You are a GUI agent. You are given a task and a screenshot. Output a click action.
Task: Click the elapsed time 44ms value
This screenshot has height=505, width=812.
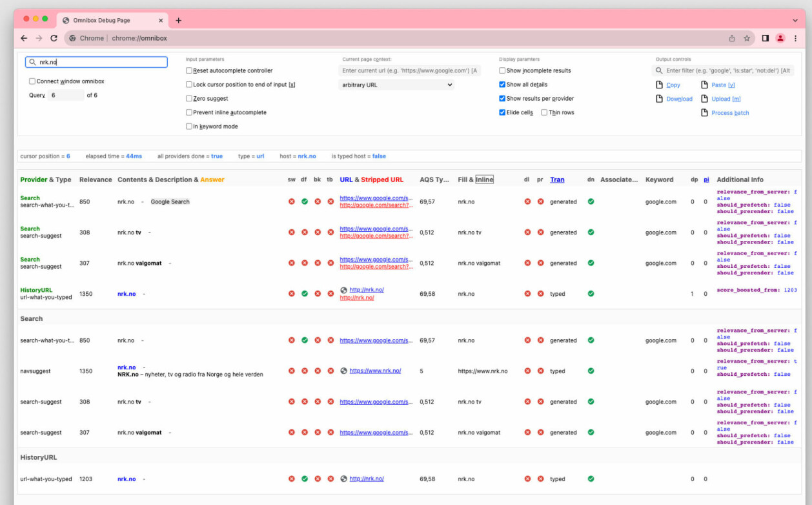pos(134,156)
